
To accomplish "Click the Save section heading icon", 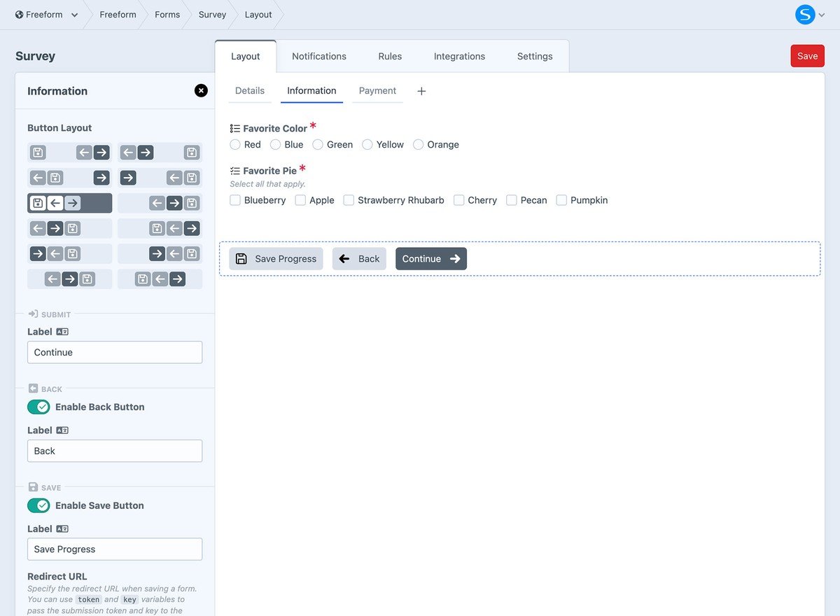I will [33, 487].
